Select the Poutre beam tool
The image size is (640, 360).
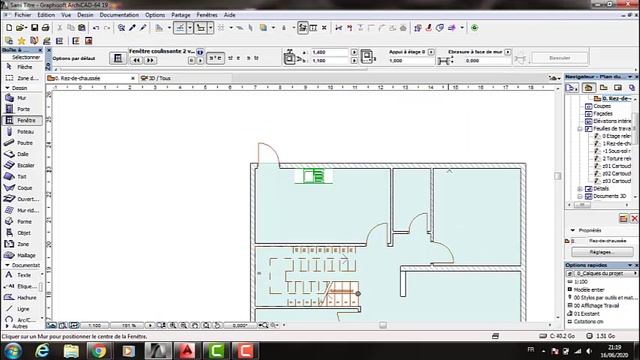pyautogui.click(x=22, y=143)
